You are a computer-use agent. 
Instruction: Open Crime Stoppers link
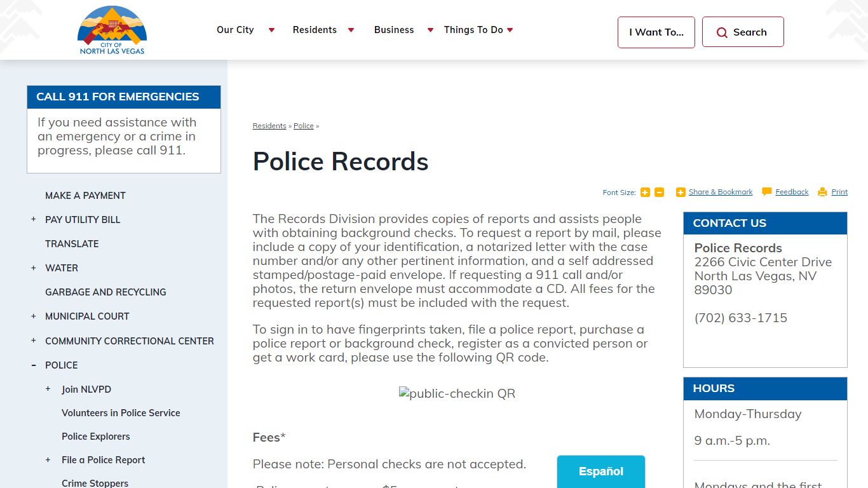(x=95, y=483)
